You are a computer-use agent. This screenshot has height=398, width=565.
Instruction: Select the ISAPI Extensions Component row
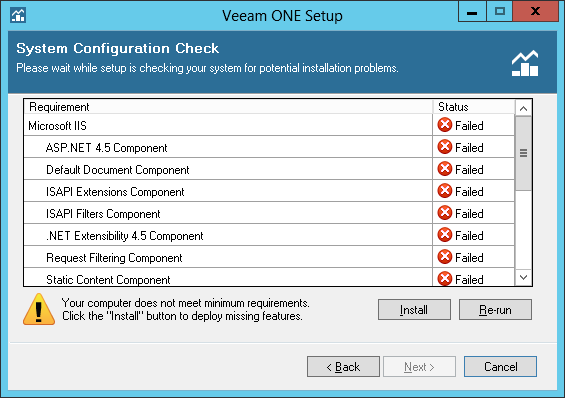(269, 191)
